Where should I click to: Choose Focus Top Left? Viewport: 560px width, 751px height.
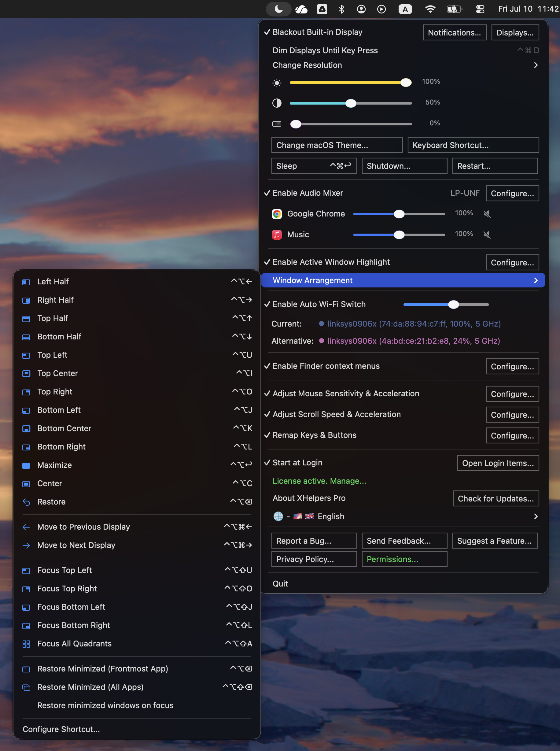[137, 570]
